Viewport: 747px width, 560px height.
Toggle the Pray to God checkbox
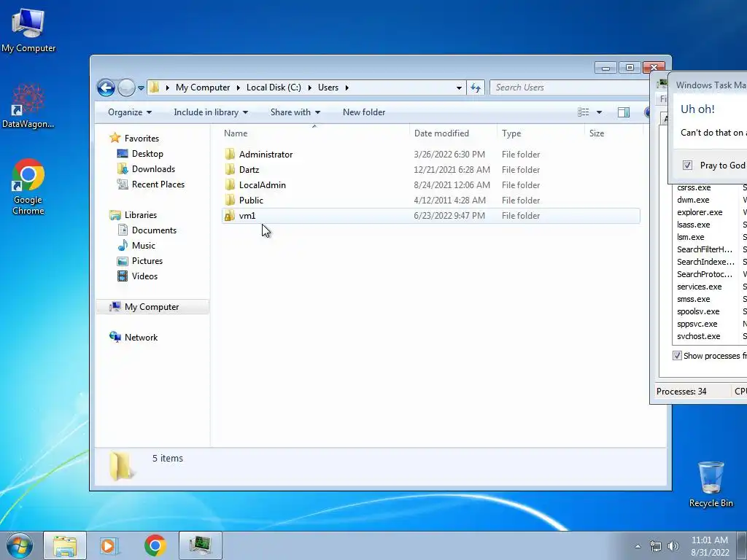point(687,166)
